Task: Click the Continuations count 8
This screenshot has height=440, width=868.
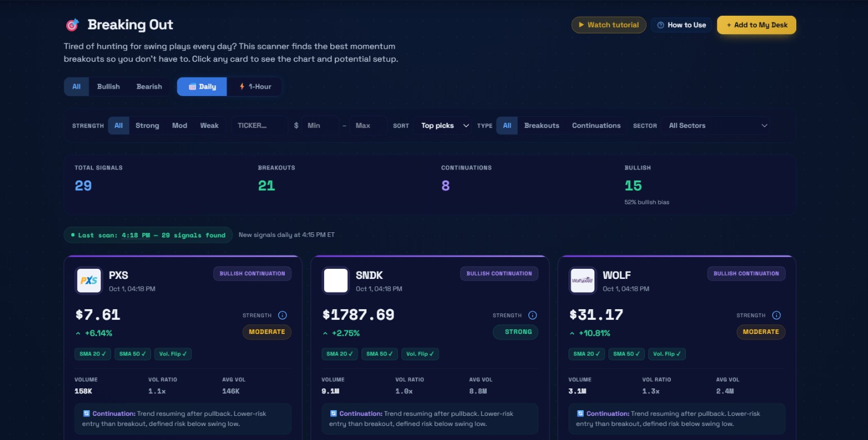Action: (x=446, y=186)
